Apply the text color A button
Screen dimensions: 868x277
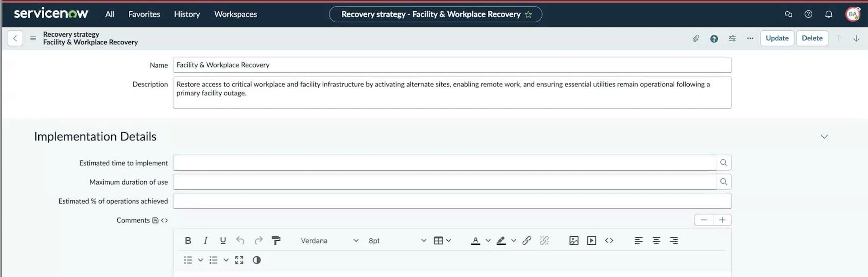[x=475, y=241]
